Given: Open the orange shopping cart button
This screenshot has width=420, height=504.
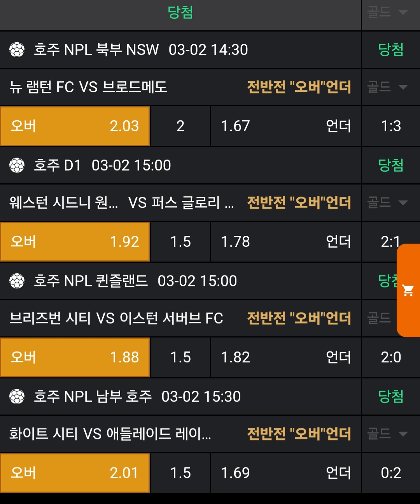Looking at the screenshot, I should tap(408, 290).
